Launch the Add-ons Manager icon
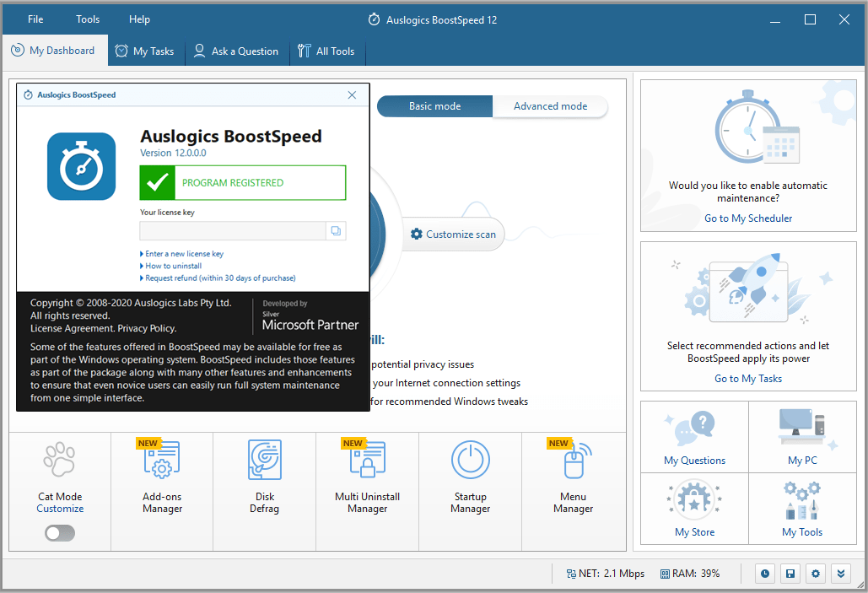The height and width of the screenshot is (593, 868). (x=162, y=460)
